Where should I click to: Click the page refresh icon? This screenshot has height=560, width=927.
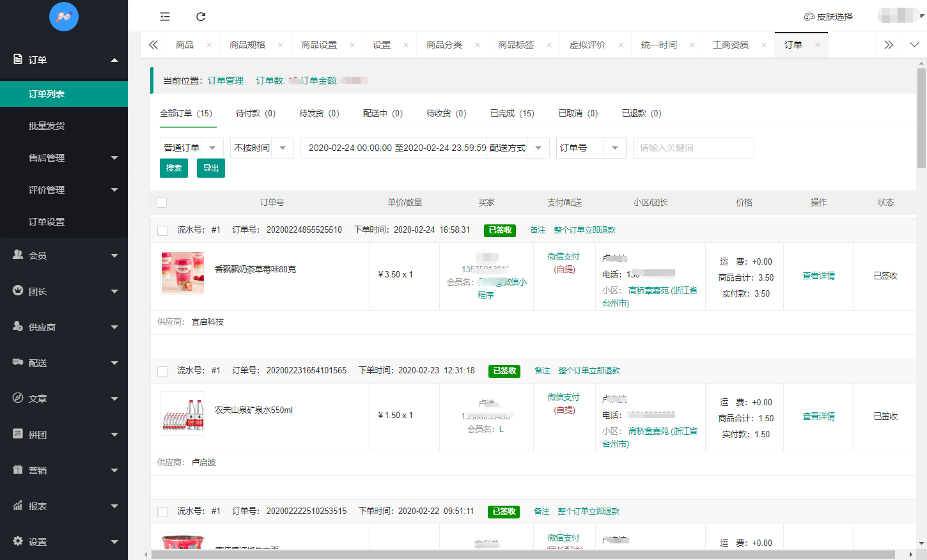click(x=201, y=17)
